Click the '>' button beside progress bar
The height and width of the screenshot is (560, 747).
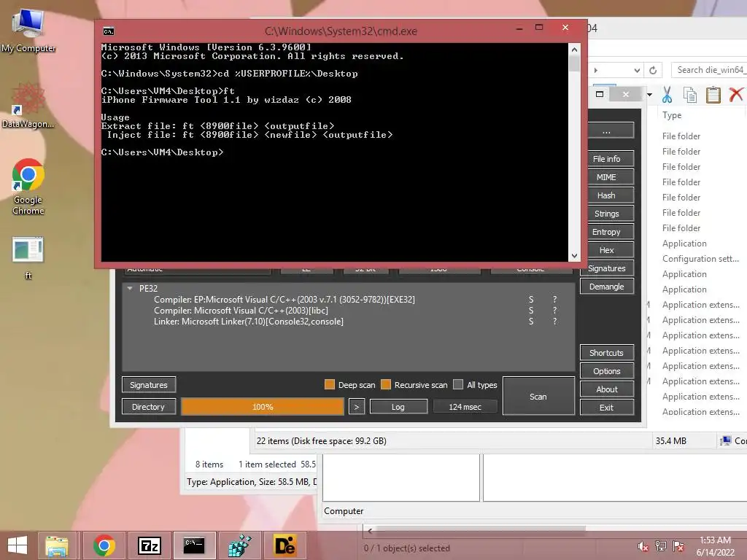click(x=356, y=407)
